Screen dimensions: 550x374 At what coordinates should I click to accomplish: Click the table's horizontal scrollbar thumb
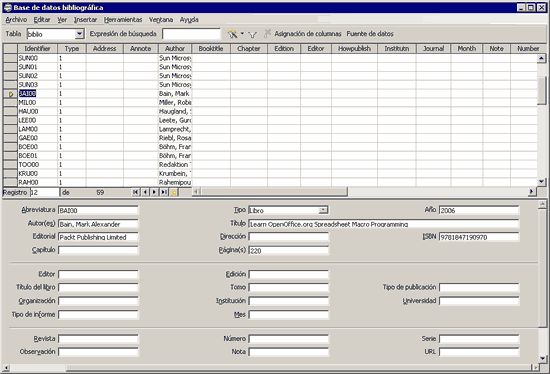pyautogui.click(x=274, y=192)
